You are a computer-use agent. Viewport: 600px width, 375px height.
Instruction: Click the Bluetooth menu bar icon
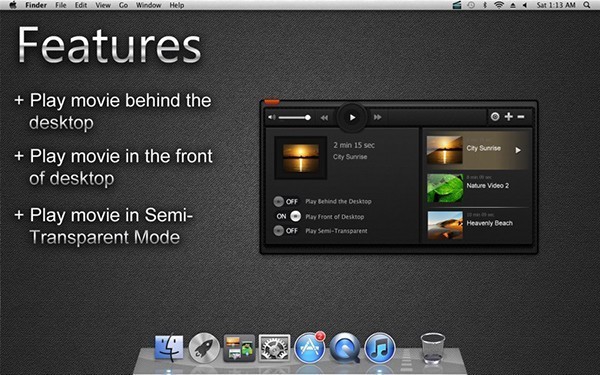485,5
